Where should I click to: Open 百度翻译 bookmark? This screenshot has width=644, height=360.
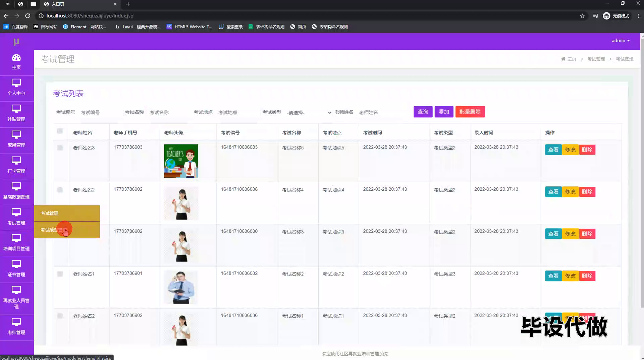[15, 27]
